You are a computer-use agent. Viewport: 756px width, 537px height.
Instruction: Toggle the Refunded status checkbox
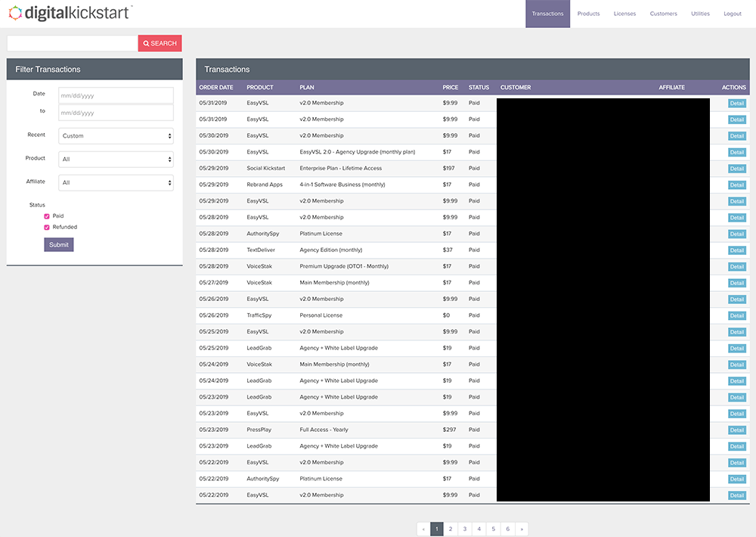click(x=47, y=227)
